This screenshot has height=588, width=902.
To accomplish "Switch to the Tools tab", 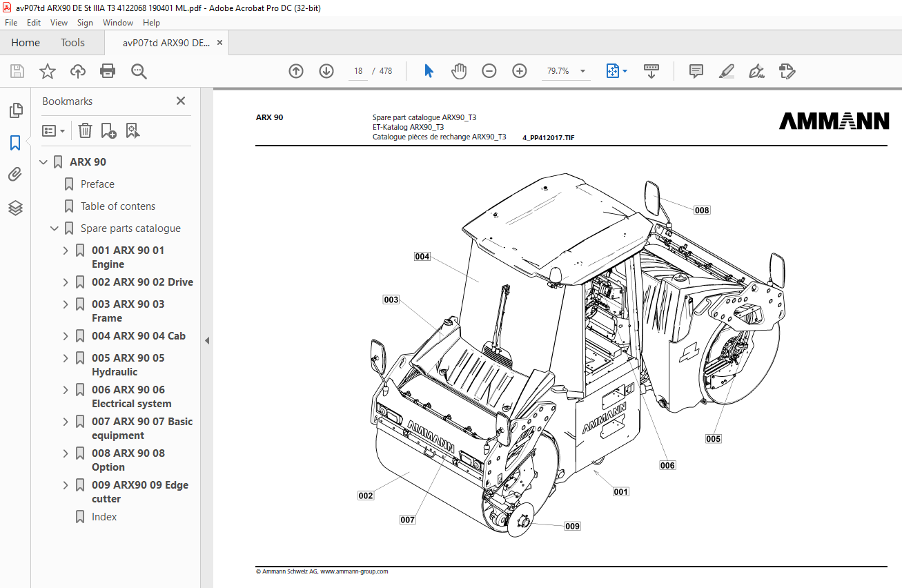I will 72,43.
